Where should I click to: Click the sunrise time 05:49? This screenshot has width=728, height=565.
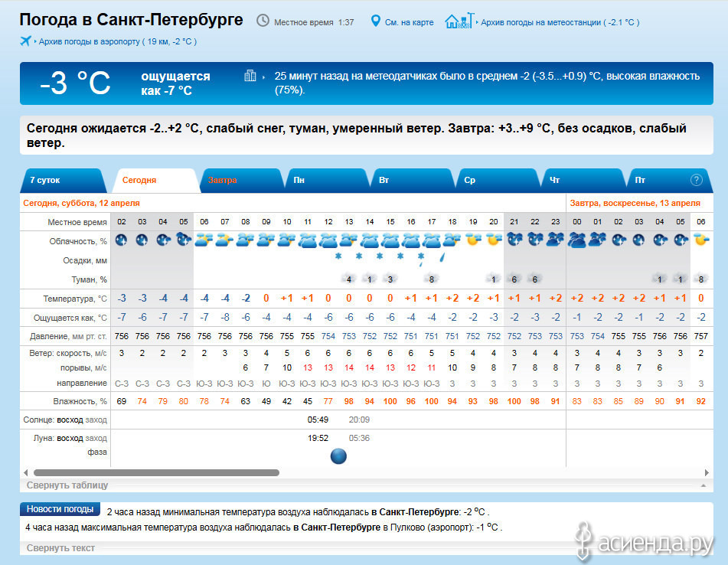click(x=318, y=420)
